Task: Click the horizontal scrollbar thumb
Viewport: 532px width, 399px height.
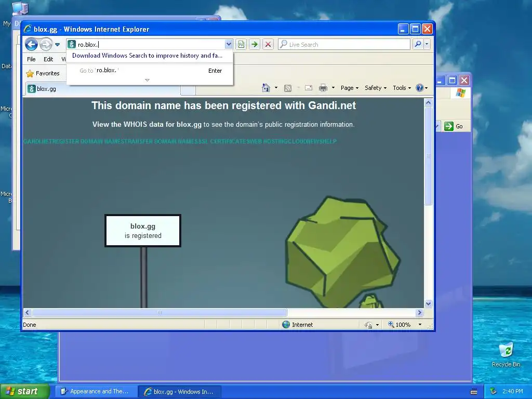Action: (x=159, y=312)
